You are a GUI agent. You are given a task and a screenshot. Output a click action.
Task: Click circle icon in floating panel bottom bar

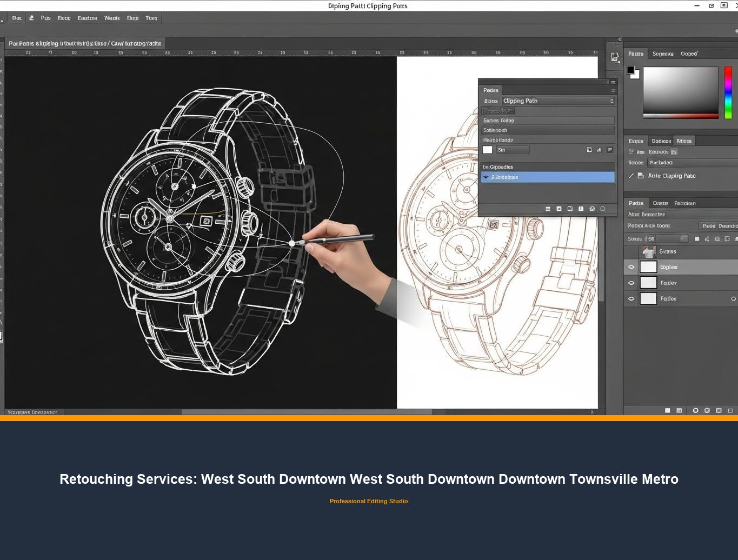point(603,209)
